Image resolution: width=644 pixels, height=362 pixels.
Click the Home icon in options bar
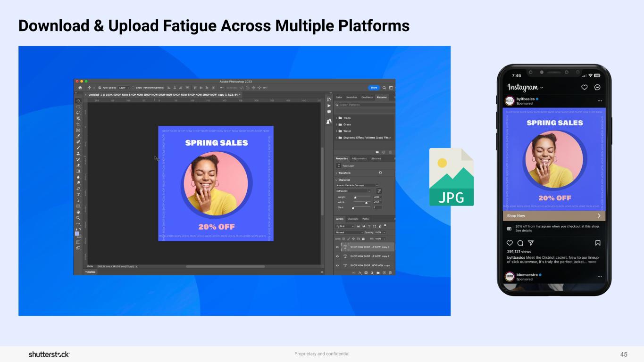[x=80, y=88]
